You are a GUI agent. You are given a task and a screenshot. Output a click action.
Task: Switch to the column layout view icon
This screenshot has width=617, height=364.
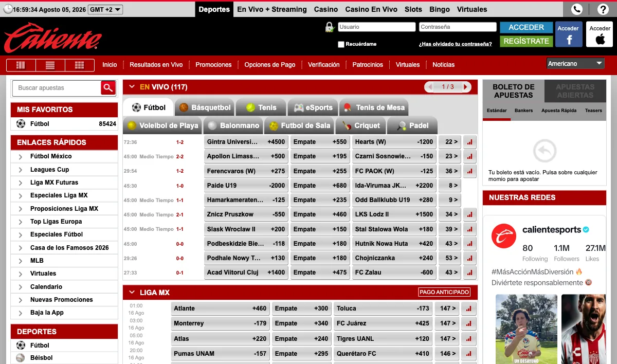(x=21, y=65)
